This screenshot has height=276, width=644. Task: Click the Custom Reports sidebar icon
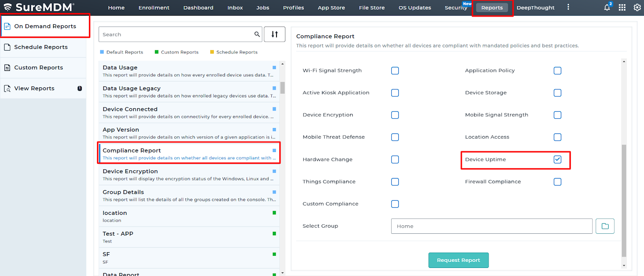7,68
